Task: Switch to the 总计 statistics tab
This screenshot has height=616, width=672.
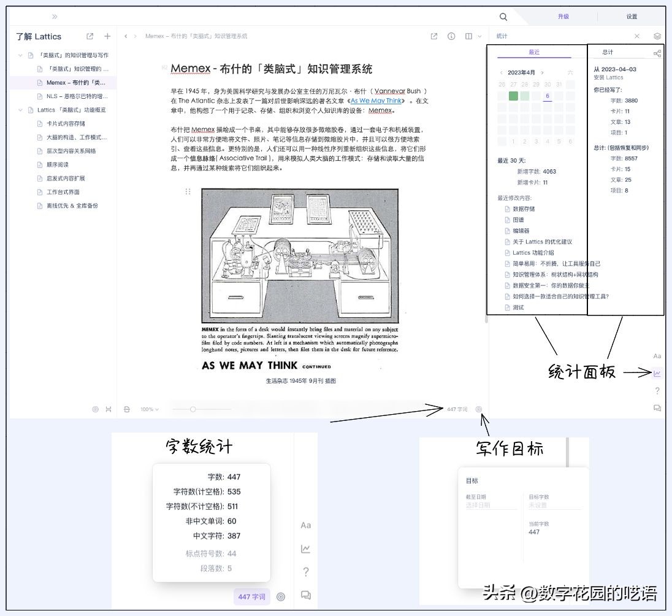Action: click(x=608, y=52)
